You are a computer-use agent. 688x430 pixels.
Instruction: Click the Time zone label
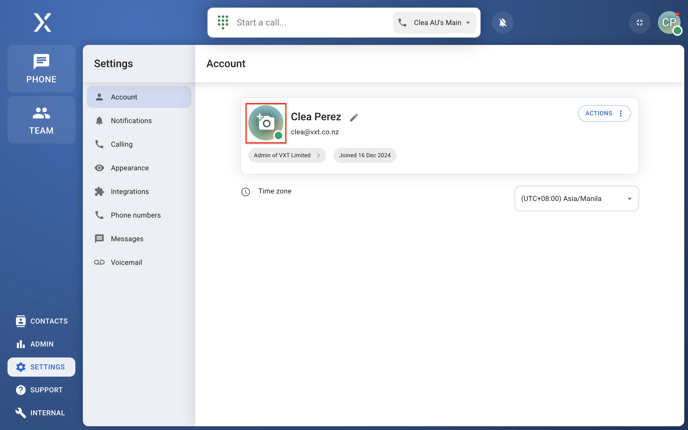click(x=275, y=191)
